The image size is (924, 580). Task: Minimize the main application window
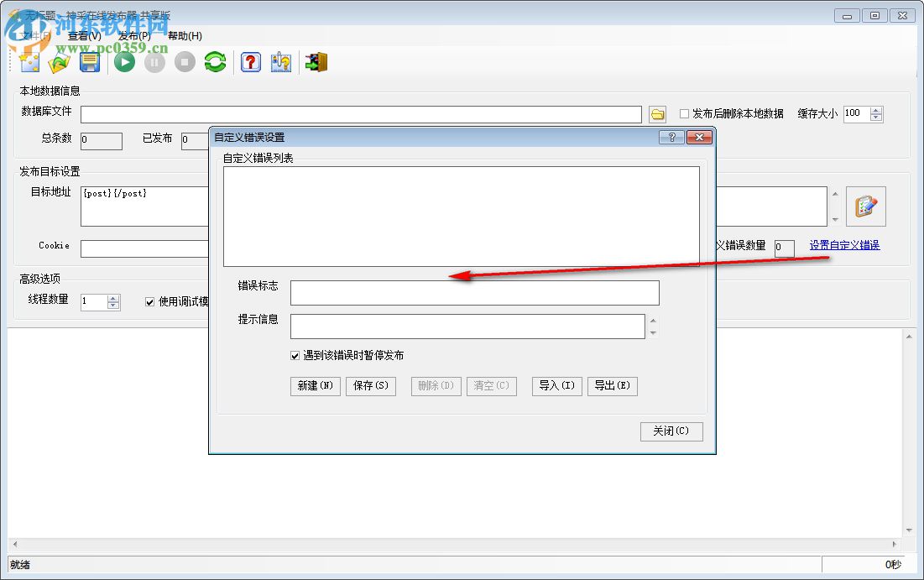coord(848,16)
